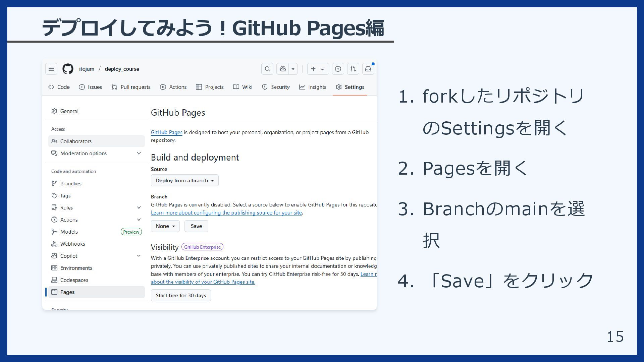Open Webhooks settings in sidebar
644x362 pixels.
click(x=97, y=244)
